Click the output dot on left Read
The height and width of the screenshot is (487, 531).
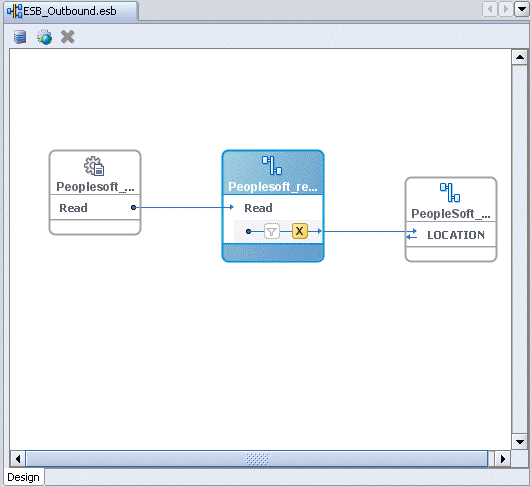(x=133, y=207)
